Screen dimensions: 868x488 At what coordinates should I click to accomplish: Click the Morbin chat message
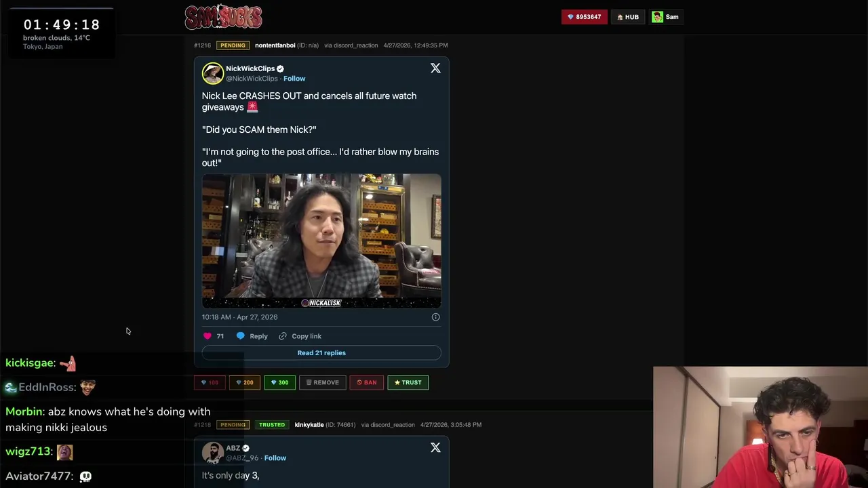[x=108, y=420]
